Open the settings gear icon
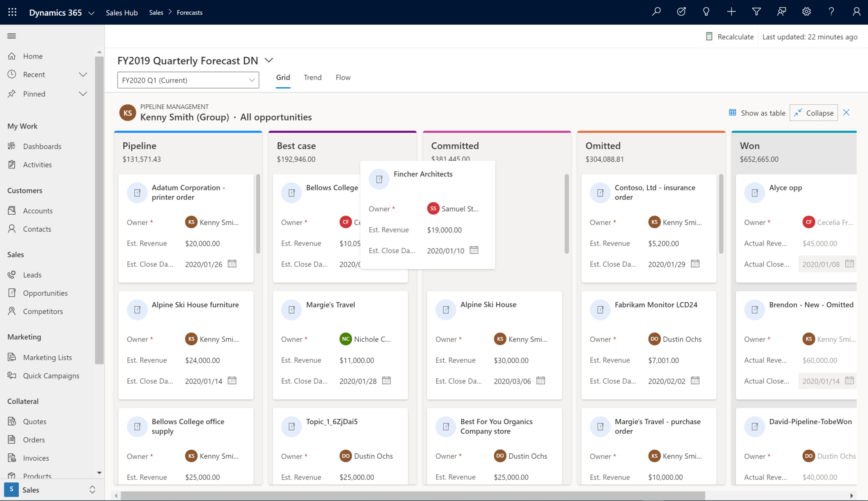This screenshot has width=868, height=501. (x=807, y=11)
